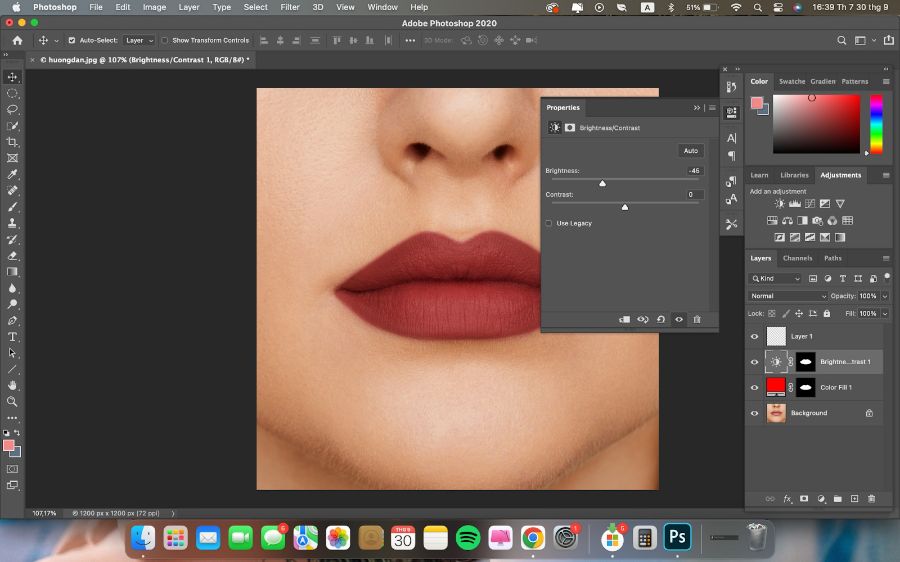Delete layer with trash icon in Layers
The height and width of the screenshot is (562, 900).
coord(871,499)
